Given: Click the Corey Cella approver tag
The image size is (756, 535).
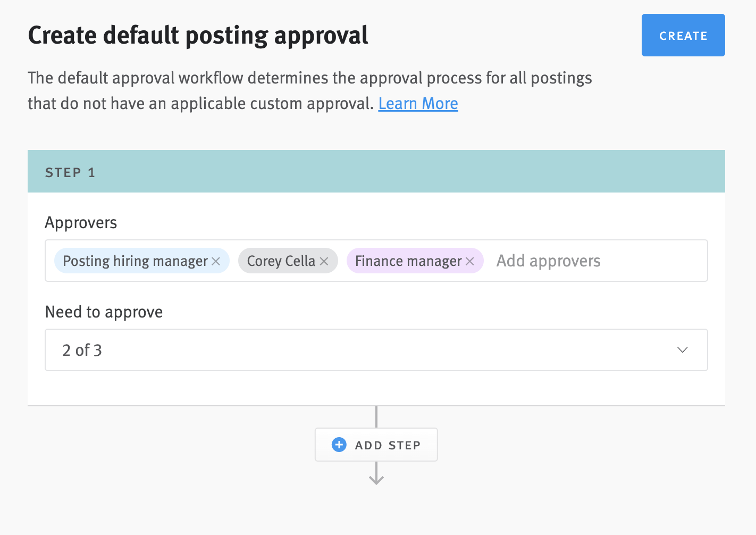Looking at the screenshot, I should click(281, 261).
